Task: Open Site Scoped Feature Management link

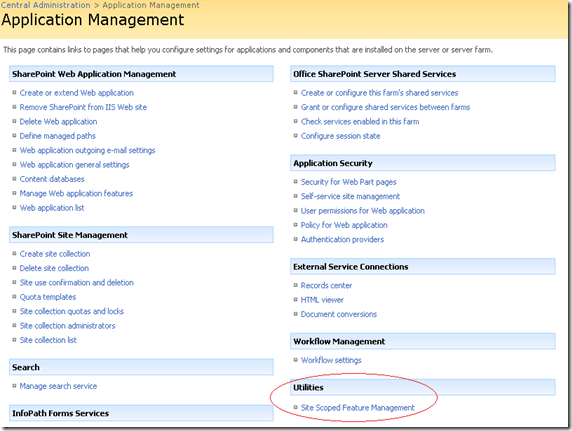Action: coord(358,408)
